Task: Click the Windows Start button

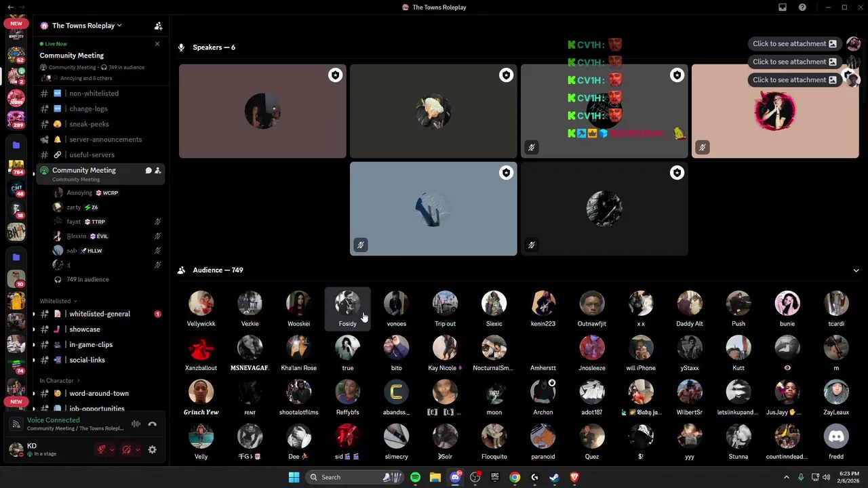Action: coord(294,477)
